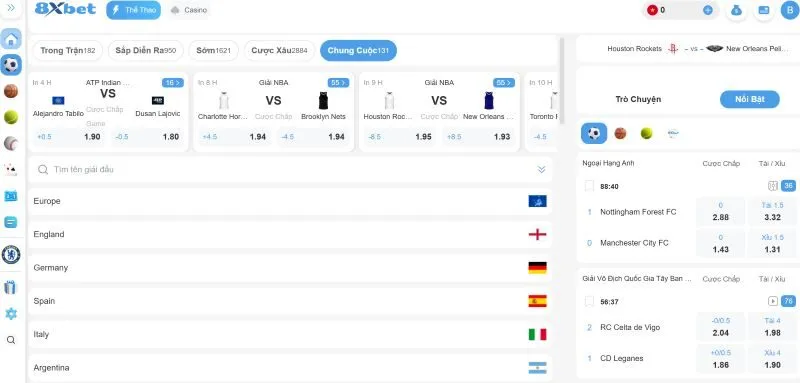Image resolution: width=800 pixels, height=383 pixels.
Task: Open the magnifier search icon in sidebar
Action: pyautogui.click(x=11, y=340)
